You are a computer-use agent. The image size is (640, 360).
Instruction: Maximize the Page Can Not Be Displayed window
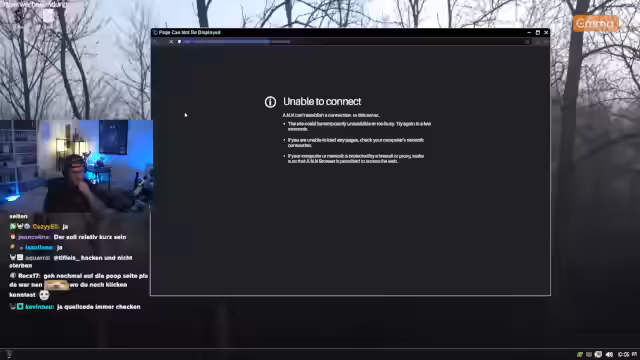click(538, 32)
